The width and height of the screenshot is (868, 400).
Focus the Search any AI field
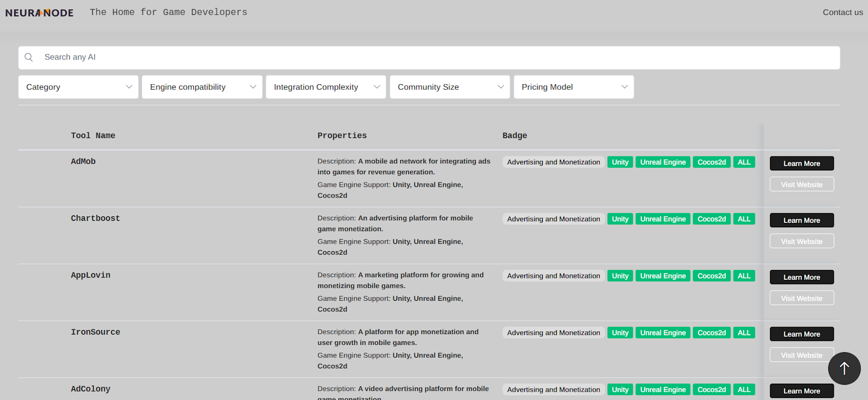tap(429, 58)
